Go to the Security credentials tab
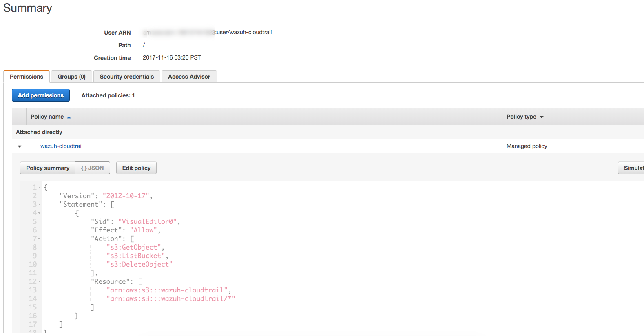The height and width of the screenshot is (336, 644). 127,77
